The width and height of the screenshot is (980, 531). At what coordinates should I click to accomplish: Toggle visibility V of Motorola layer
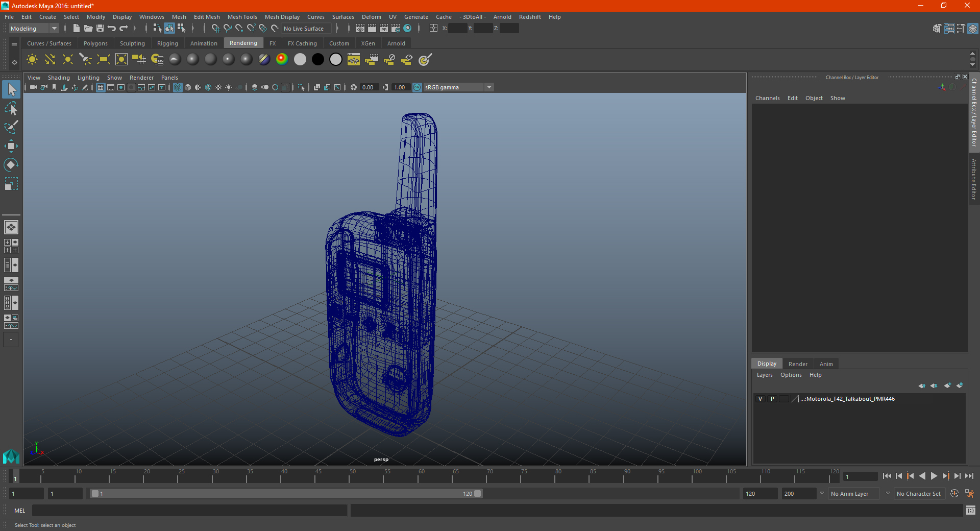tap(760, 399)
